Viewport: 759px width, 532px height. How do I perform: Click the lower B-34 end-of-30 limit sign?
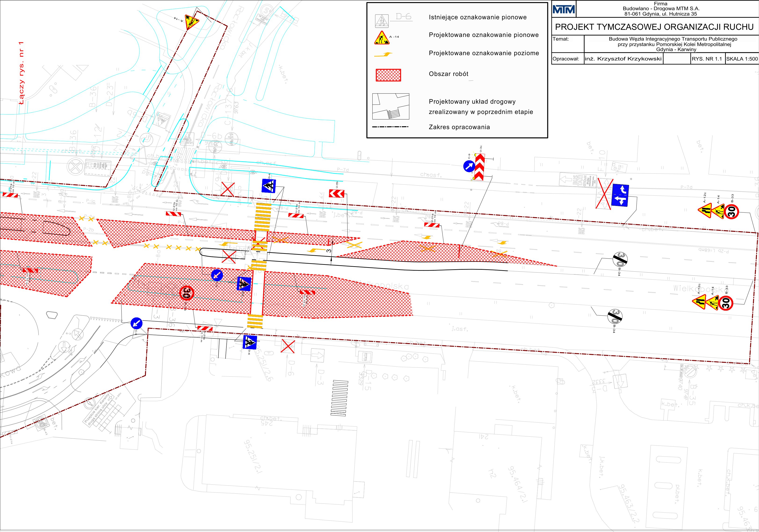coord(614,317)
